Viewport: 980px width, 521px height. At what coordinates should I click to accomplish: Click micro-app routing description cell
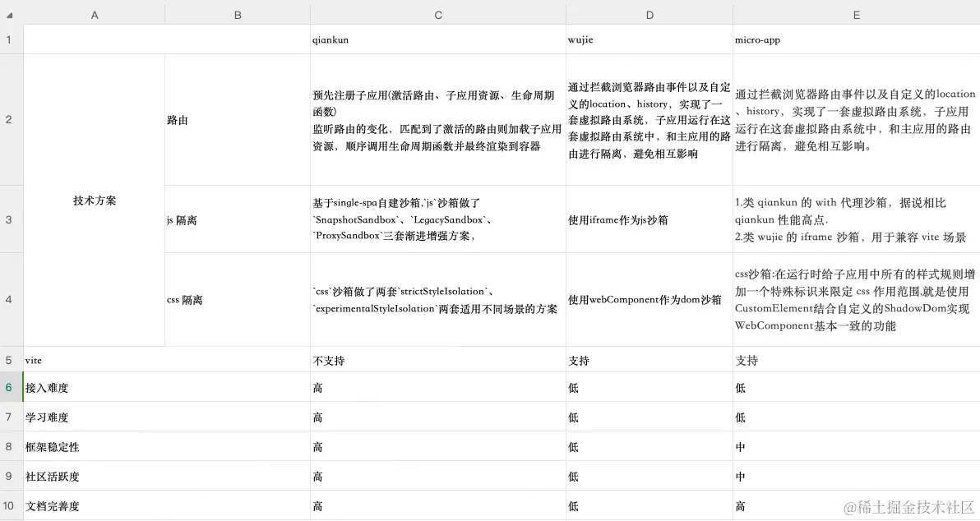[856, 119]
